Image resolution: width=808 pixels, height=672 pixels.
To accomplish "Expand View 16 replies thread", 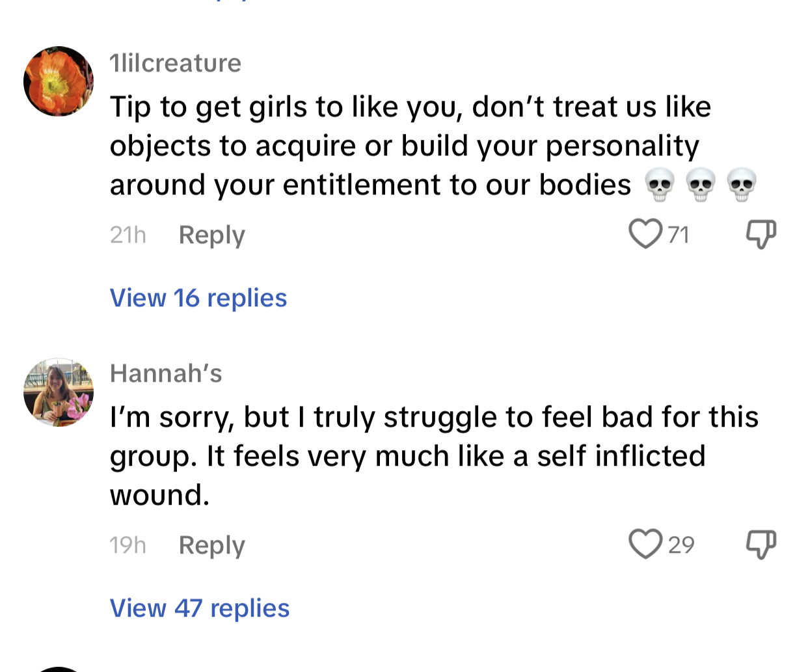I will [x=198, y=298].
